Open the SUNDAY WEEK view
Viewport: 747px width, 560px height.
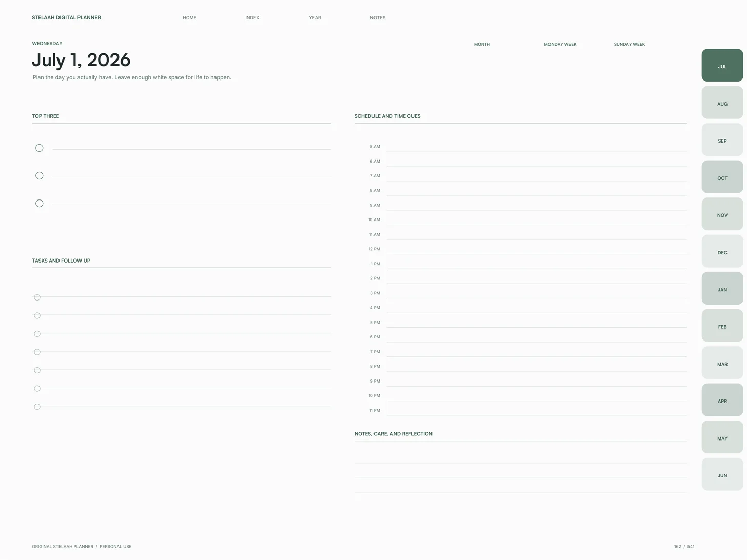630,44
